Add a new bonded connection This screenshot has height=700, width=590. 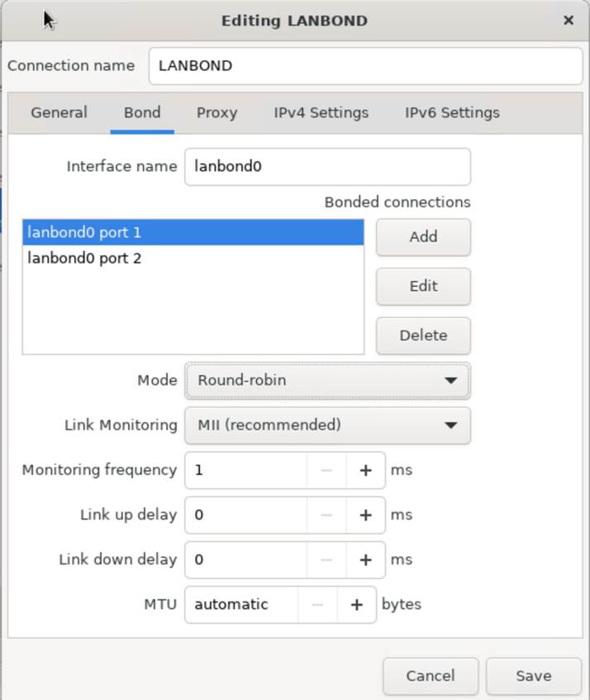pos(423,236)
